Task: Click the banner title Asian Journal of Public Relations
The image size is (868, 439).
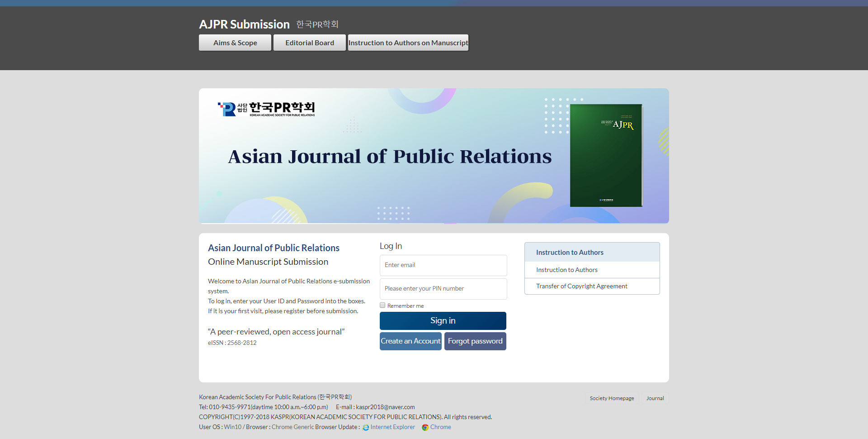Action: coord(390,157)
